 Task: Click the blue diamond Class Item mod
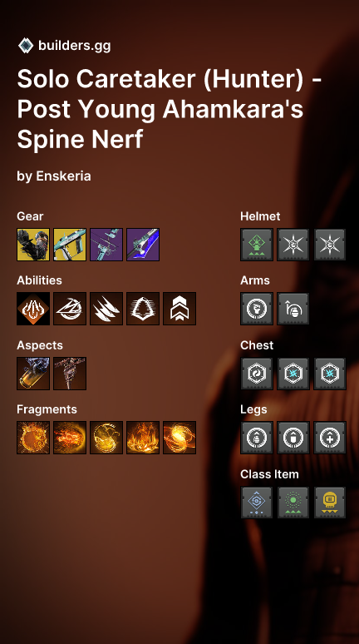point(257,503)
